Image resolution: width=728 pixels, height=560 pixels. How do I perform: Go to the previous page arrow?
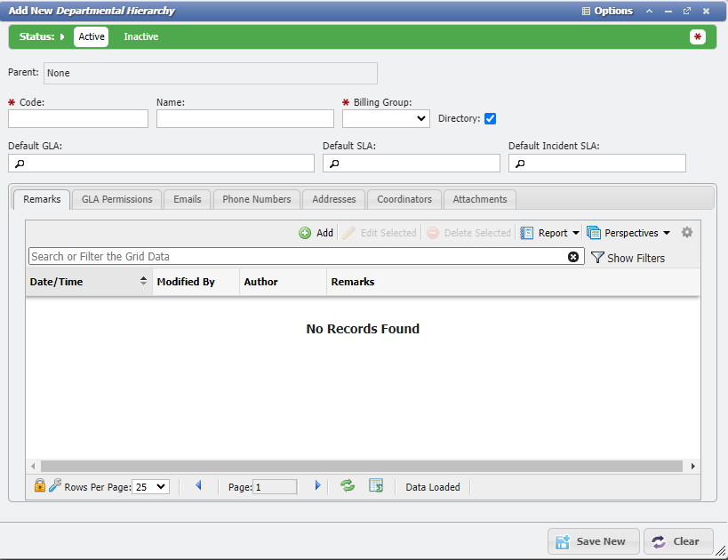[198, 486]
